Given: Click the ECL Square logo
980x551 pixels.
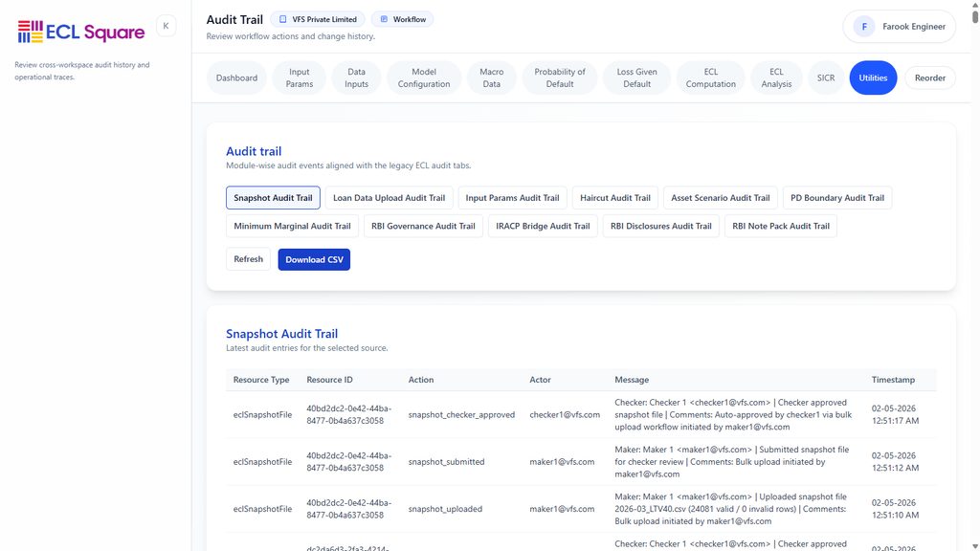Looking at the screenshot, I should (81, 32).
